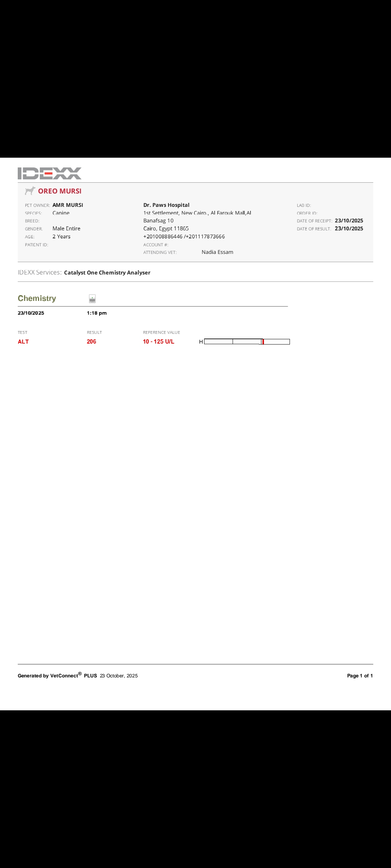The height and width of the screenshot is (868, 391).
Task: Click the Page 1 of 1 indicator
Action: [360, 676]
